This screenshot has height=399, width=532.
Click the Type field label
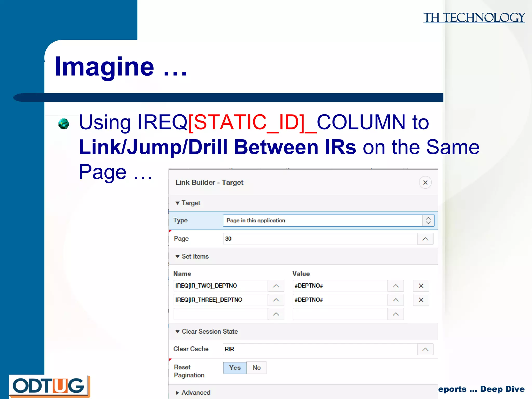[180, 220]
